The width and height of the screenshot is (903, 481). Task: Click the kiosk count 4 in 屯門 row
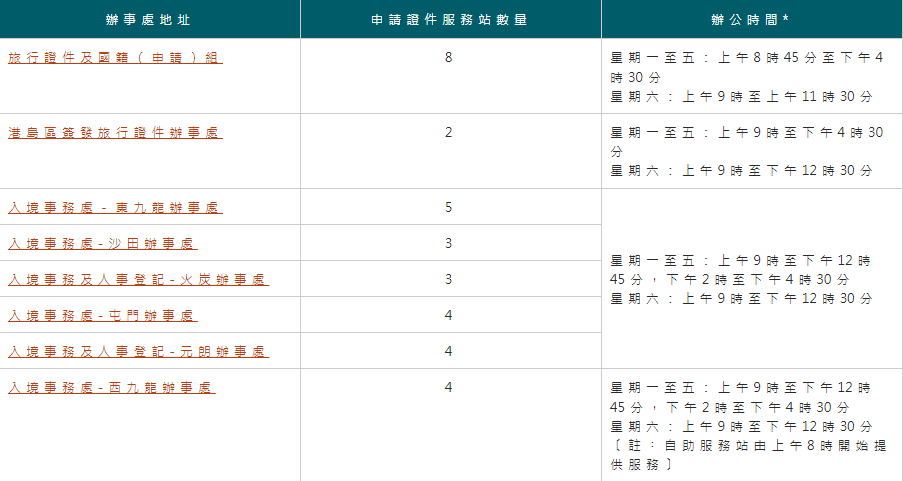449,315
